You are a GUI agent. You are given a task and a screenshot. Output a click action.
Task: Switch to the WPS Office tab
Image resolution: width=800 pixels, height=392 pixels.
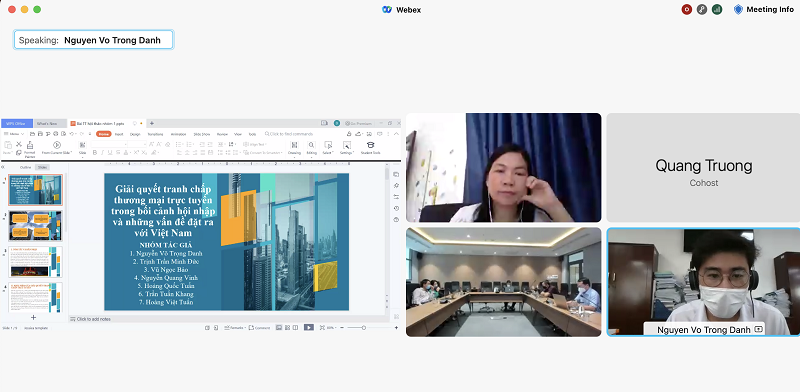16,124
